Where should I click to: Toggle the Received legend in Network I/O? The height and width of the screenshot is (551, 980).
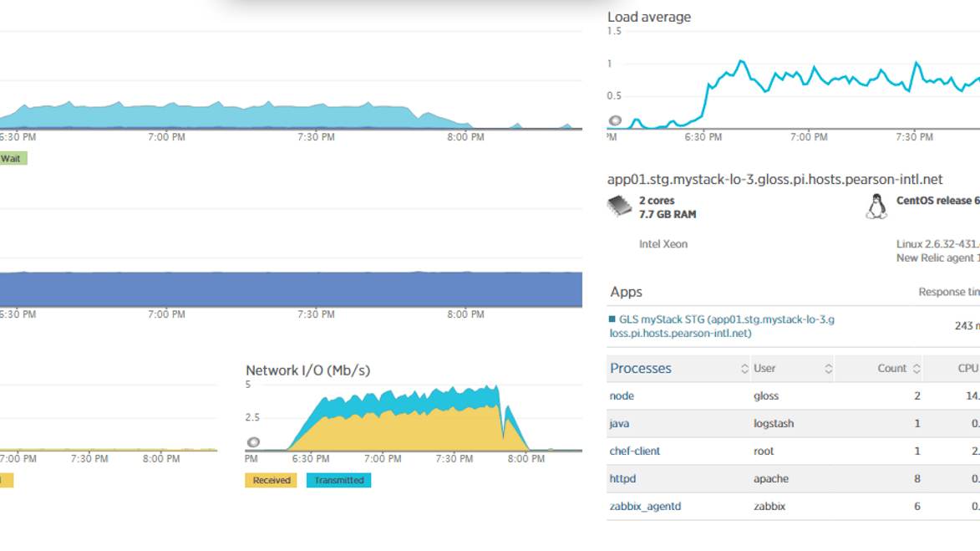pyautogui.click(x=270, y=480)
